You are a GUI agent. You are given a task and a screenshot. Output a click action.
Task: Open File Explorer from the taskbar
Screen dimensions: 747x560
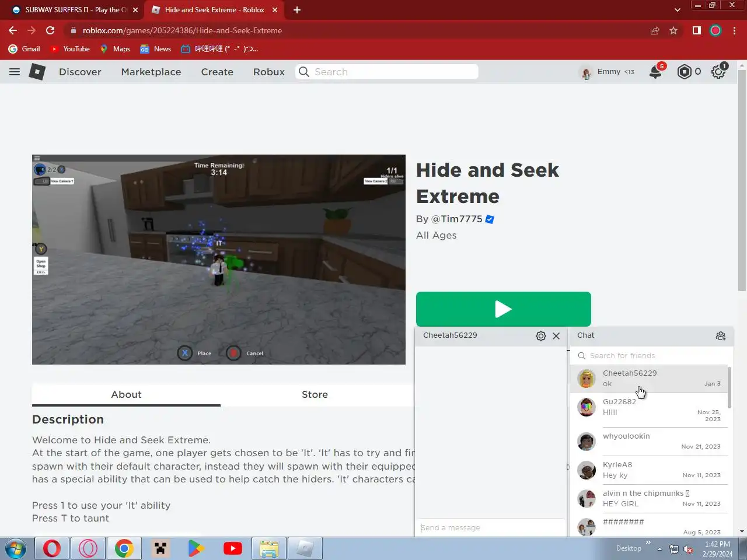tap(269, 549)
